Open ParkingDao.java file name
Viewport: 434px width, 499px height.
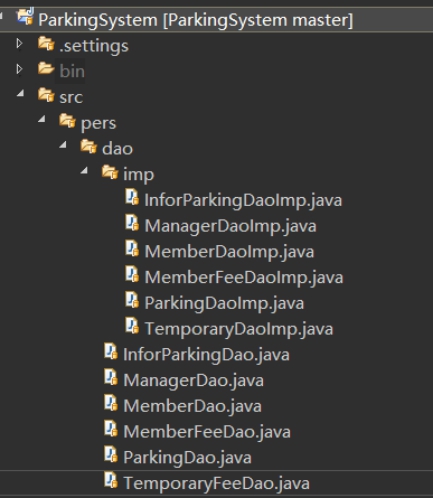(187, 458)
